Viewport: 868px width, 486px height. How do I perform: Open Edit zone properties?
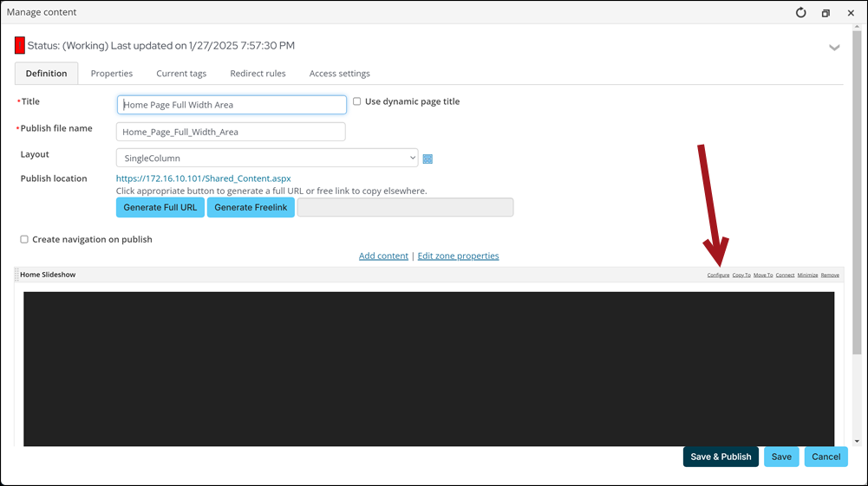point(458,256)
